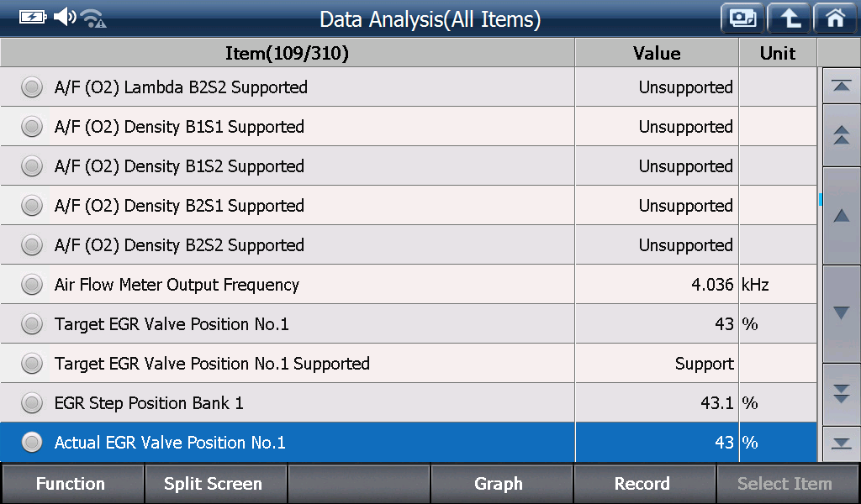Move up one row with the single arrow
Viewport: 861px width, 504px height.
pos(841,216)
